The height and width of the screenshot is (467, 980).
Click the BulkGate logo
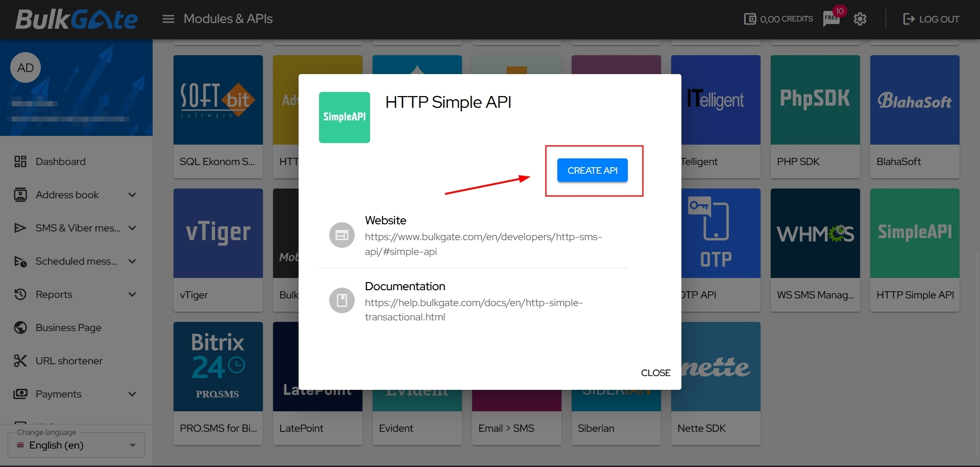[x=77, y=19]
